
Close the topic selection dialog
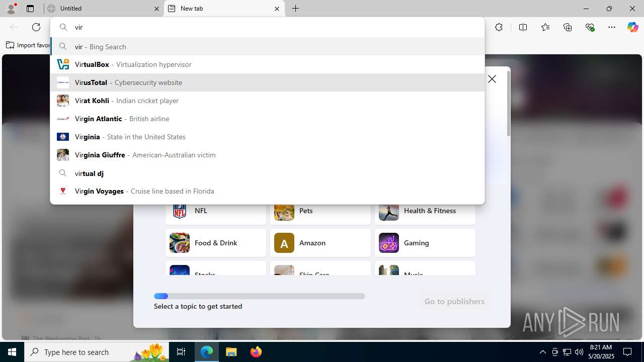coord(492,79)
